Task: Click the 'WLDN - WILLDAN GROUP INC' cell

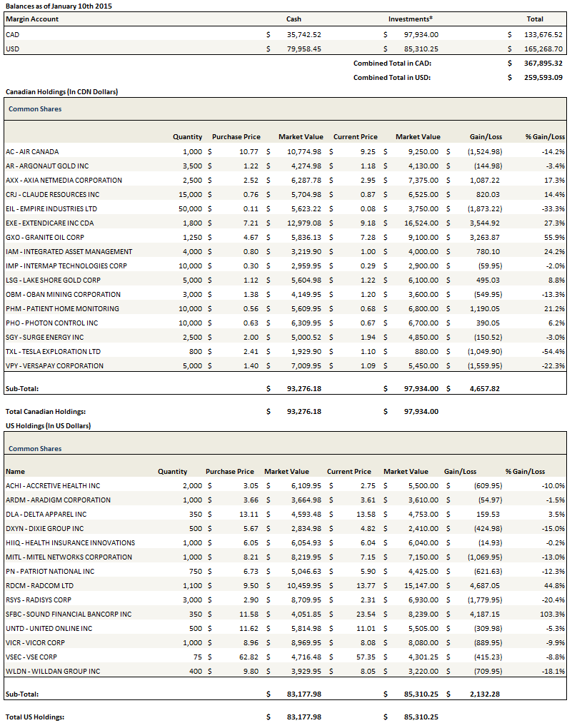Action: tap(52, 671)
